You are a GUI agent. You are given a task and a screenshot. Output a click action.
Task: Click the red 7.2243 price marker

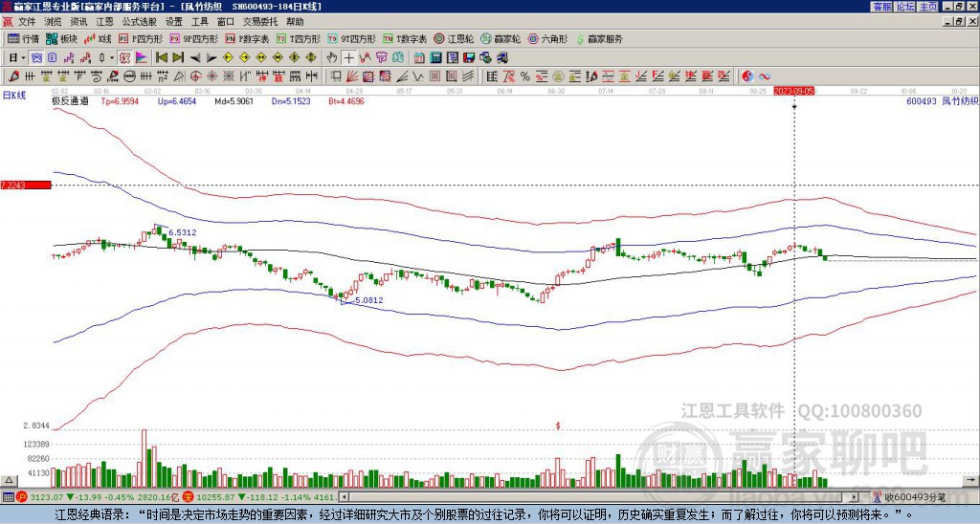pyautogui.click(x=25, y=186)
